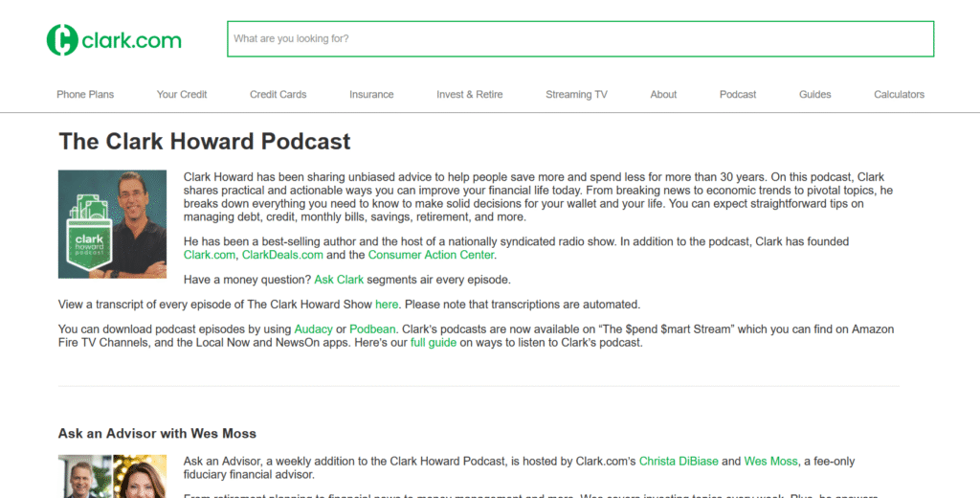Open the Your Credit menu
This screenshot has width=980, height=498.
[x=181, y=95]
